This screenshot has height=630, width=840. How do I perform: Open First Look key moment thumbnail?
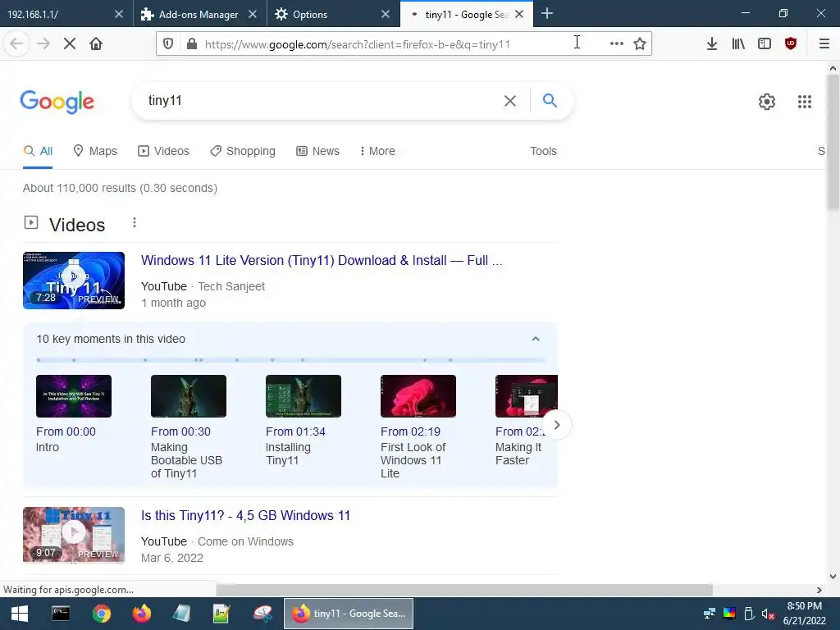(x=418, y=396)
